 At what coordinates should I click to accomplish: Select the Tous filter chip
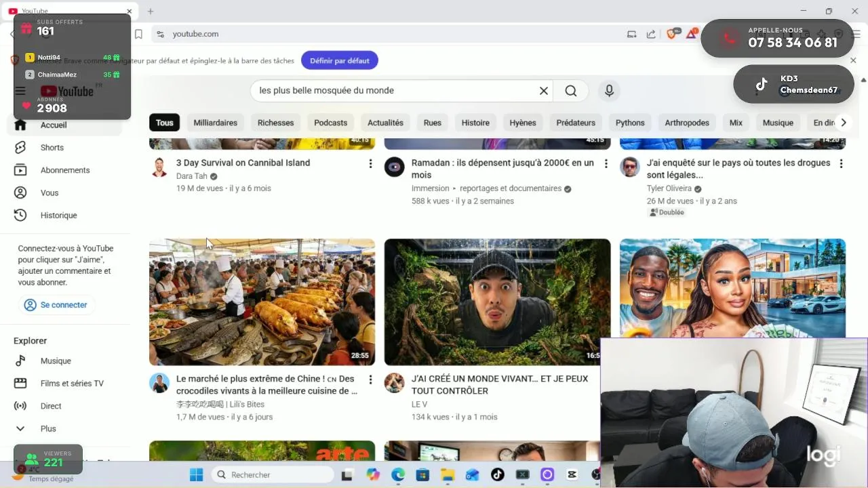164,123
